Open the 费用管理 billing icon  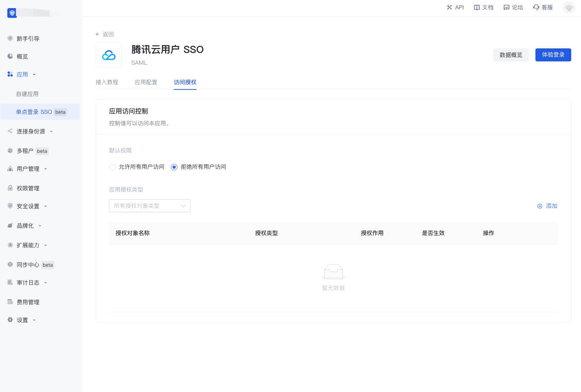[10, 302]
